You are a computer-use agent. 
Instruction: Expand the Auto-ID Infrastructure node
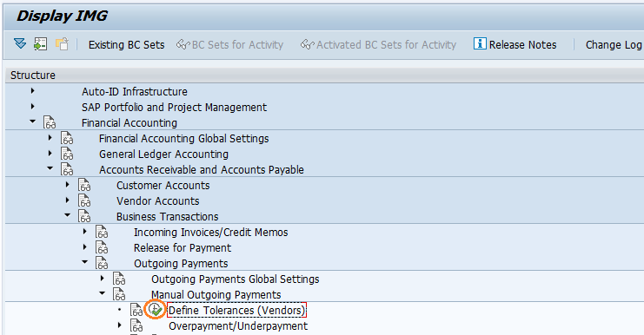click(x=32, y=91)
